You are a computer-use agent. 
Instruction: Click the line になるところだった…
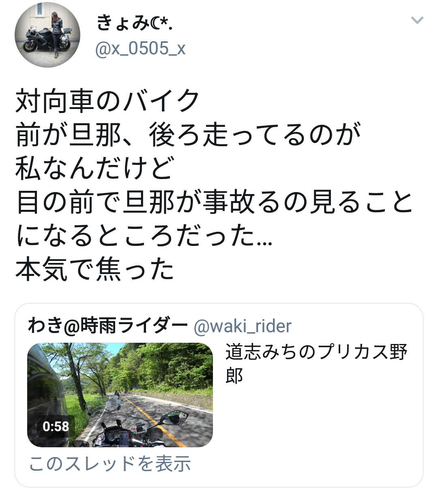click(x=144, y=236)
